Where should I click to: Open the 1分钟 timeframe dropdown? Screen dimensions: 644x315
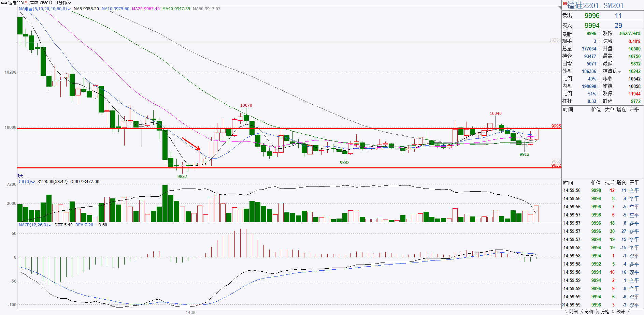(x=64, y=3)
